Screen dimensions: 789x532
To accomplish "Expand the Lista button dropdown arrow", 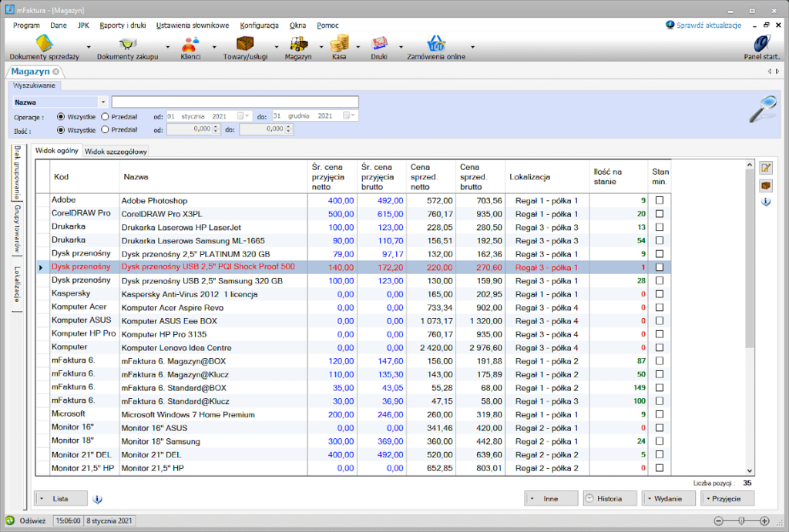I will (42, 499).
